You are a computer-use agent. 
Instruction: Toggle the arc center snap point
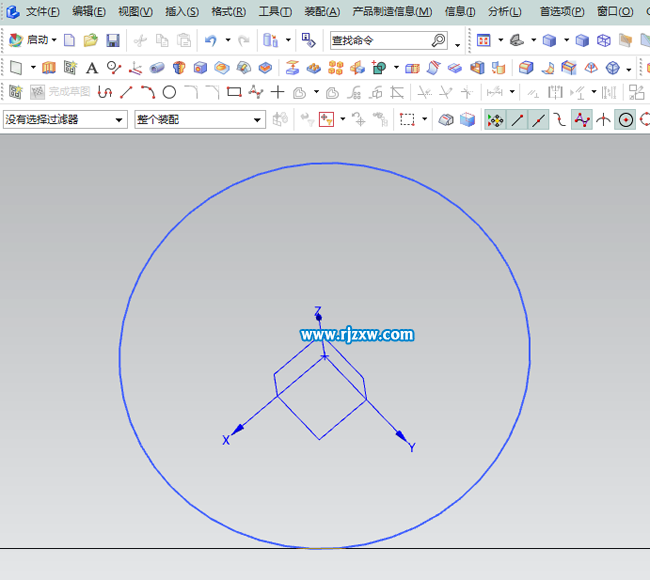coord(626,120)
